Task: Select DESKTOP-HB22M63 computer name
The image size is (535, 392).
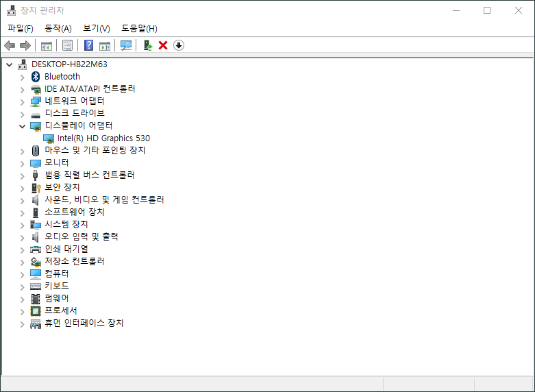Action: tap(69, 64)
